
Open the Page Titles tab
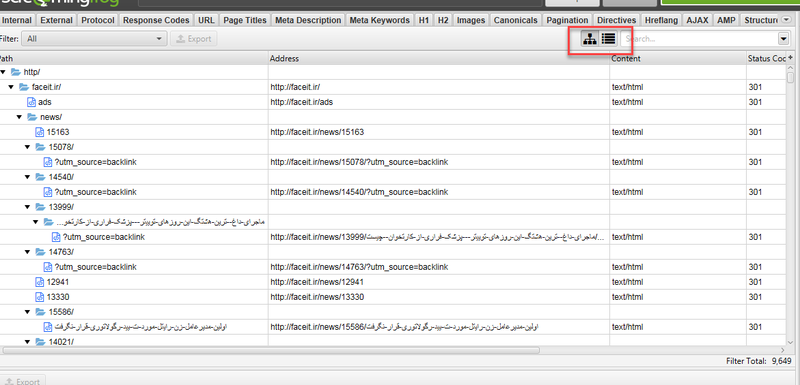click(245, 20)
